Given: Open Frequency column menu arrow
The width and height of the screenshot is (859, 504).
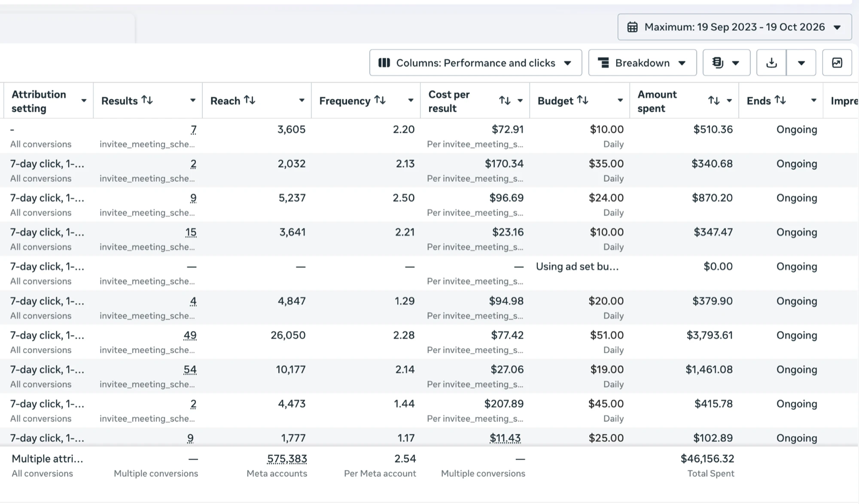Looking at the screenshot, I should 410,100.
